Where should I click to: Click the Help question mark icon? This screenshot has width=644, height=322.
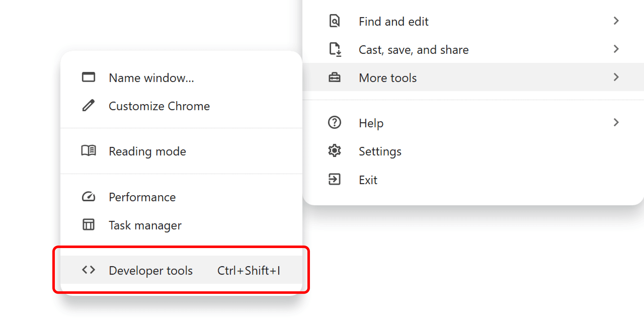[x=335, y=123]
